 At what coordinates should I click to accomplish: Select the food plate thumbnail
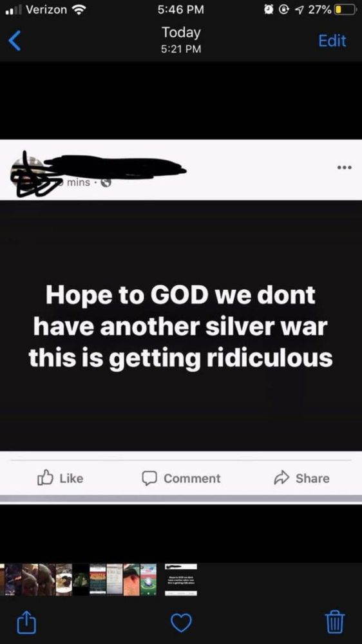pos(64,580)
